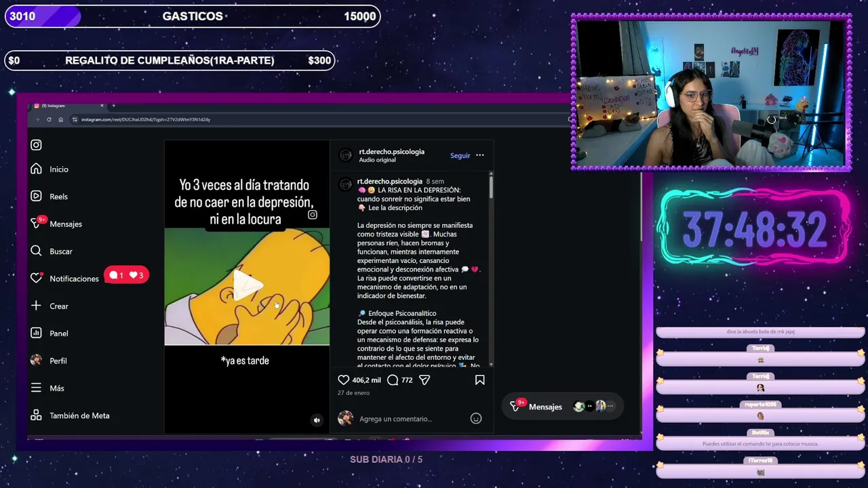
Task: Open Buscar in the sidebar
Action: 52,251
